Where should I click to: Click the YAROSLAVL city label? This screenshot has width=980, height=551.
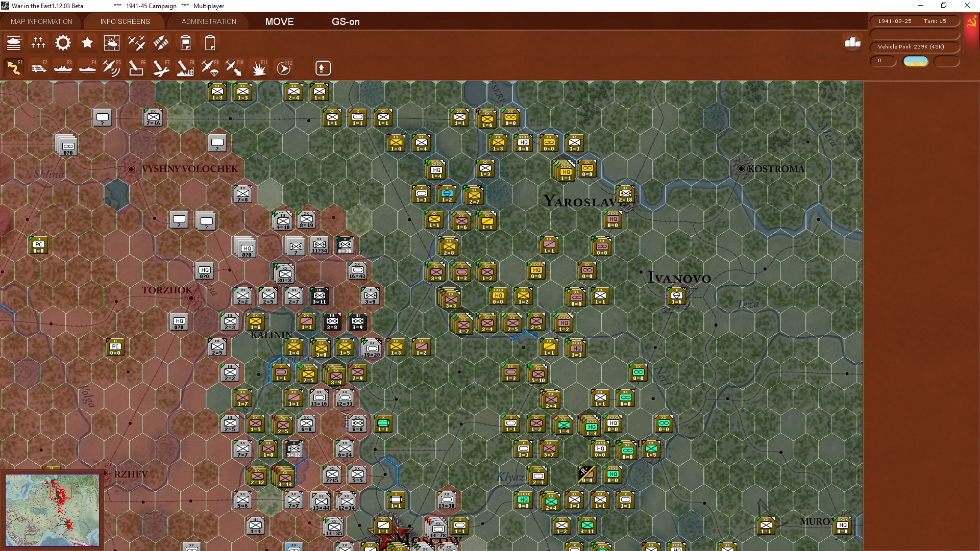(x=584, y=202)
